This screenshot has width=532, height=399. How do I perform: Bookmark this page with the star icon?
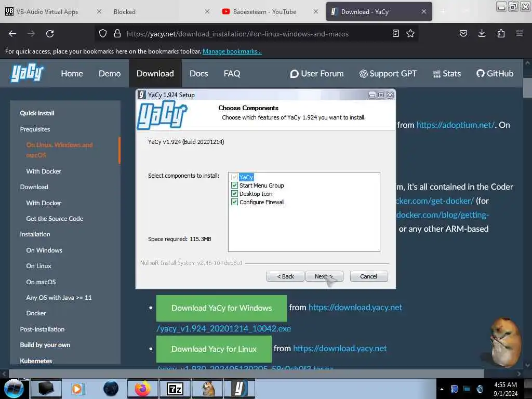point(410,33)
